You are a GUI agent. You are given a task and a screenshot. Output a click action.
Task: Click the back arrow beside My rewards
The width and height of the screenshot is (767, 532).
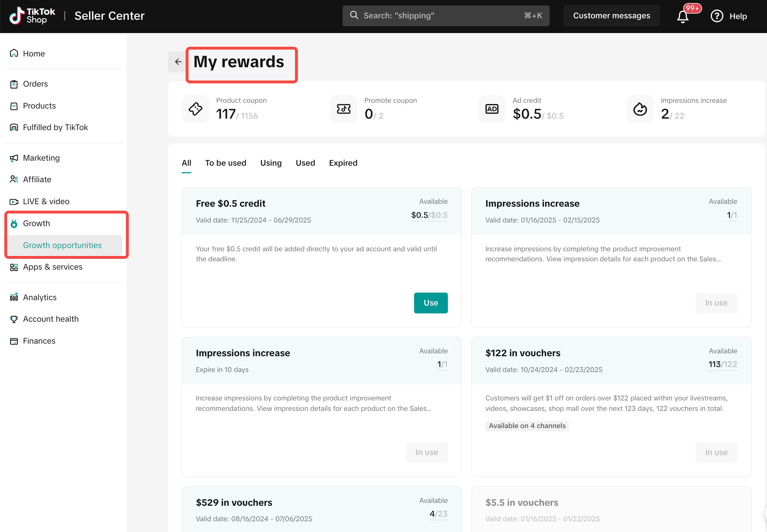178,62
